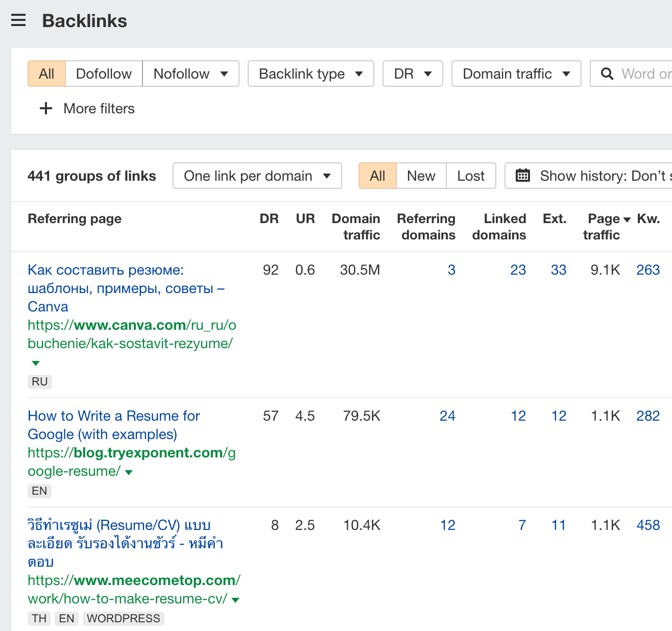Switch to the New links view
The width and height of the screenshot is (672, 631).
pos(420,176)
